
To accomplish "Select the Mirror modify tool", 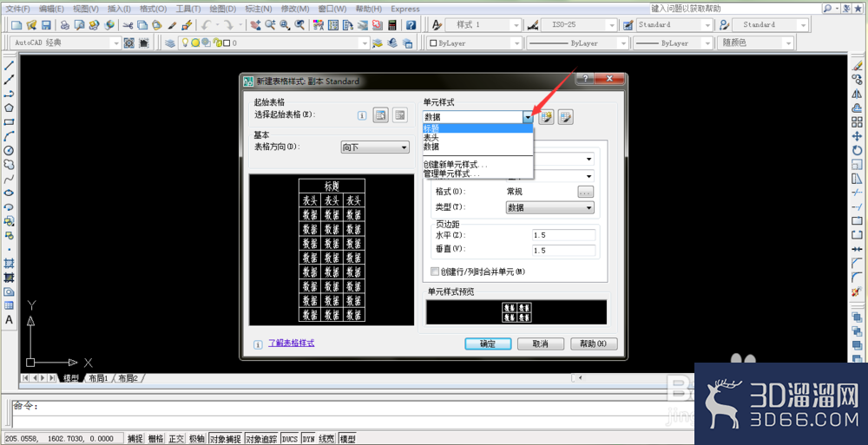I will (x=857, y=94).
